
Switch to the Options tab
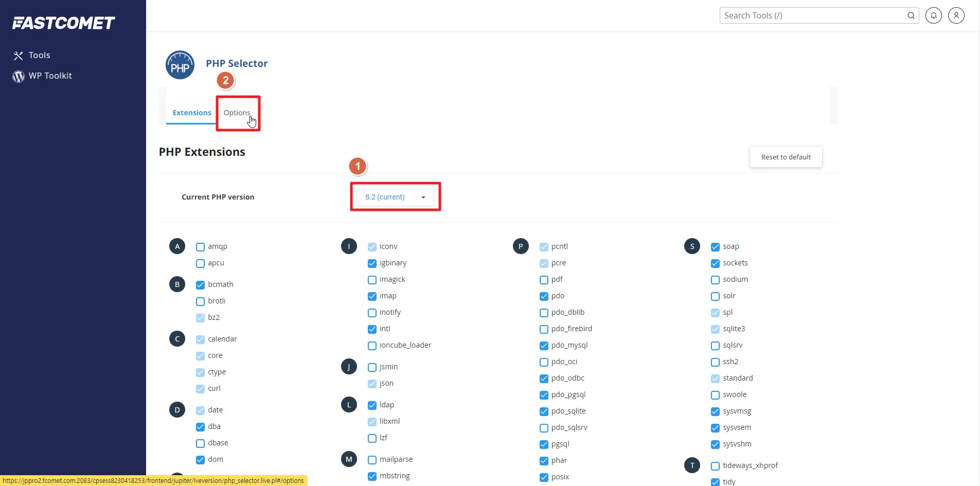pyautogui.click(x=237, y=113)
